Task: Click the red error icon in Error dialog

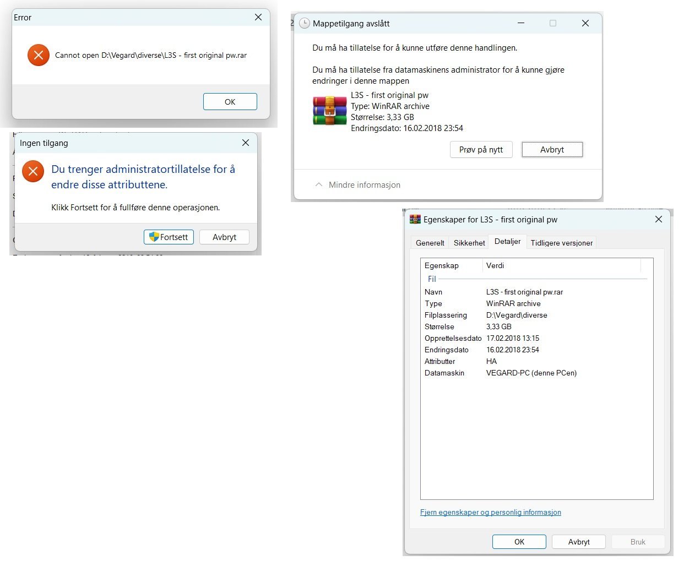Action: (x=39, y=55)
